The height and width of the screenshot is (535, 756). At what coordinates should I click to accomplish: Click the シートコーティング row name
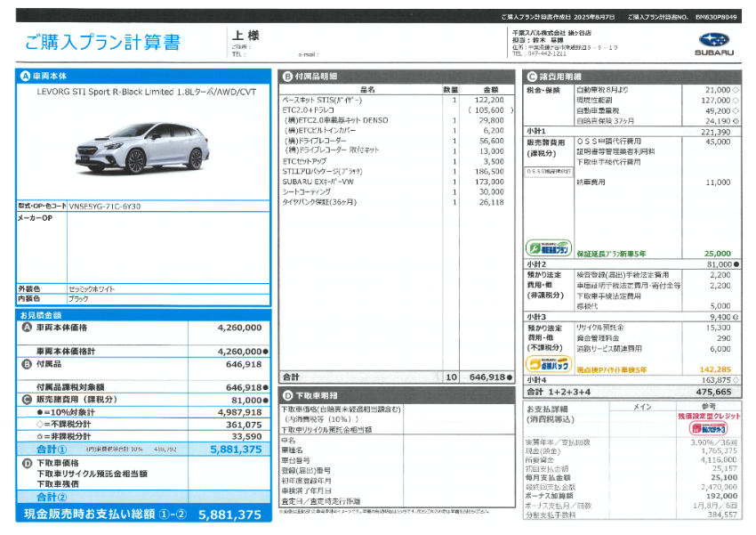coord(306,192)
